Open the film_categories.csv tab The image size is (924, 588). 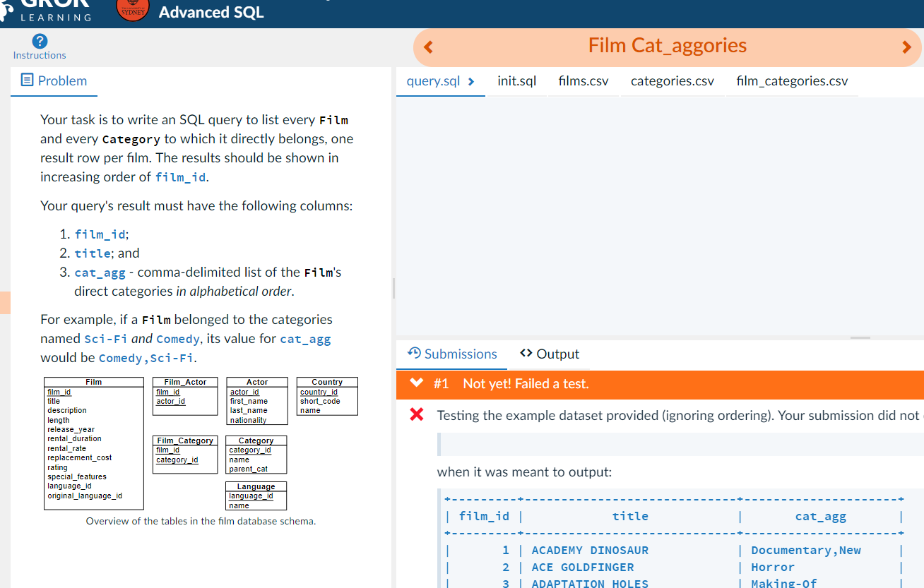click(792, 81)
